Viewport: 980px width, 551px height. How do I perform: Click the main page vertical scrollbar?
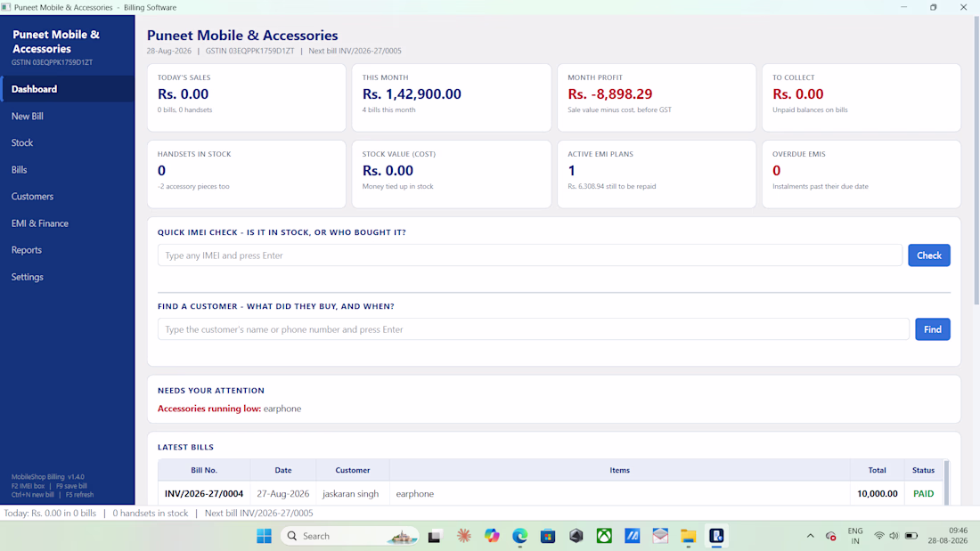[x=976, y=161]
